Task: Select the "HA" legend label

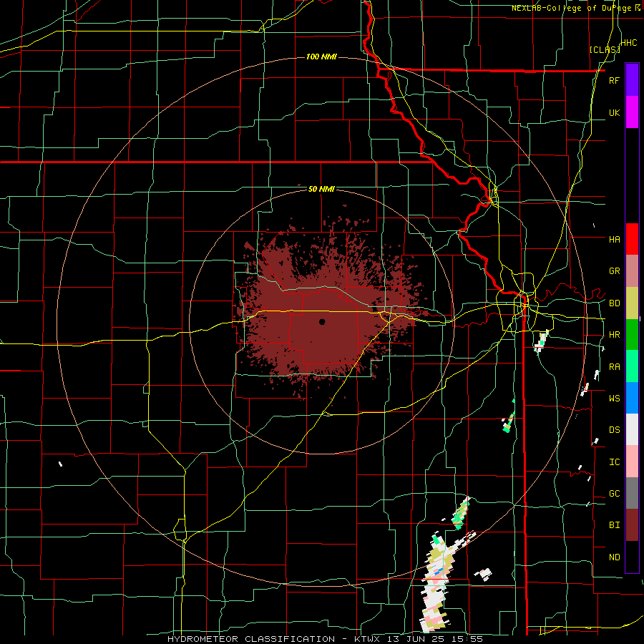Action: click(614, 240)
